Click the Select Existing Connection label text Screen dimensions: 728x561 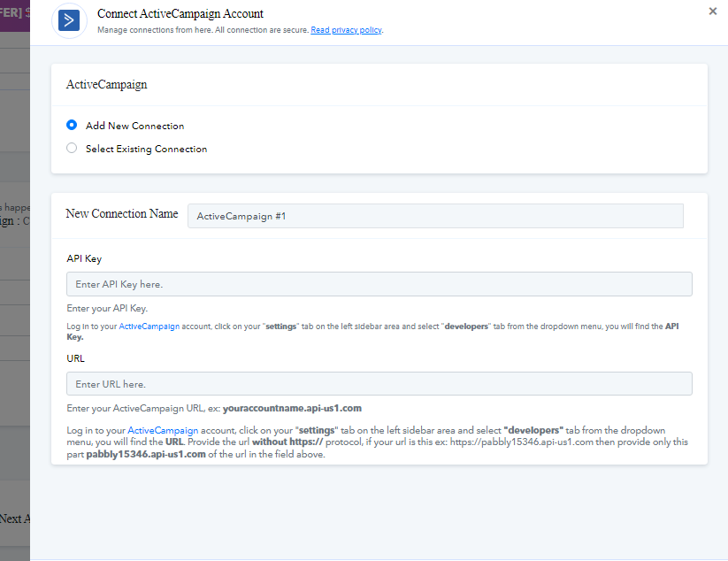tap(146, 149)
